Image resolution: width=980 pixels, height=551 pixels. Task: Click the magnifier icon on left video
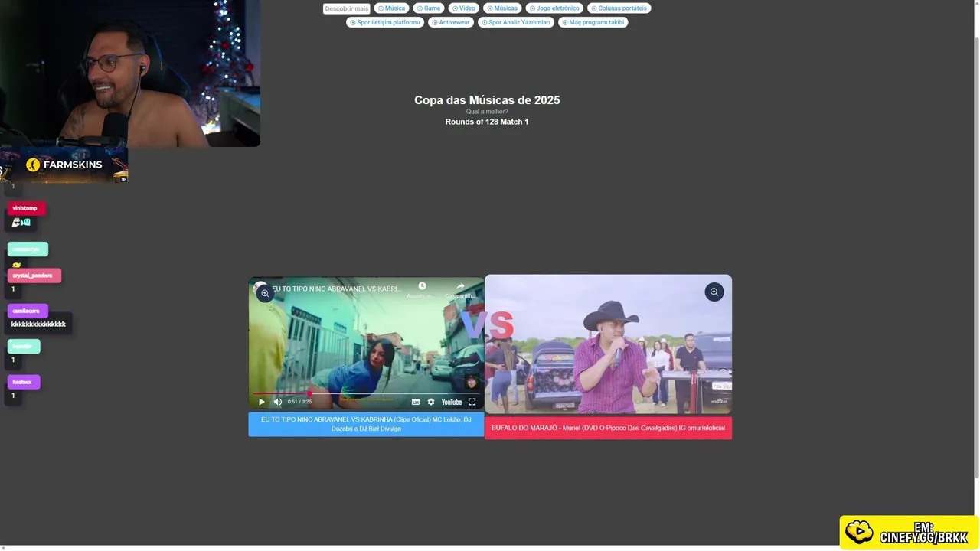[265, 293]
